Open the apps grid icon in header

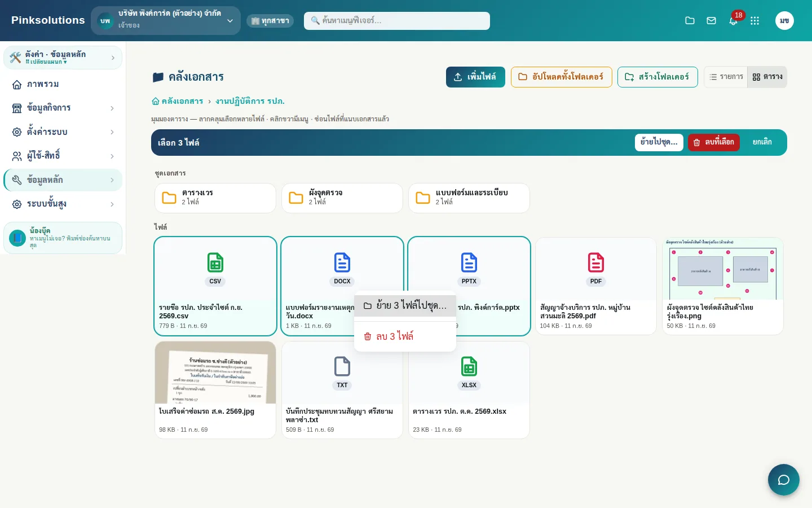click(x=755, y=21)
